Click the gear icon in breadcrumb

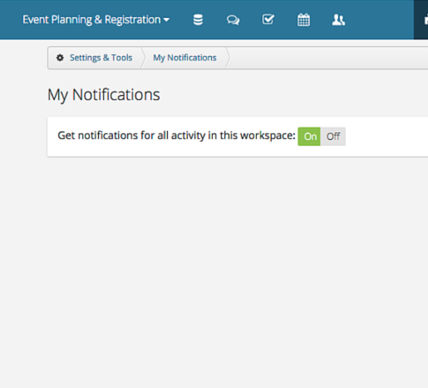click(60, 58)
